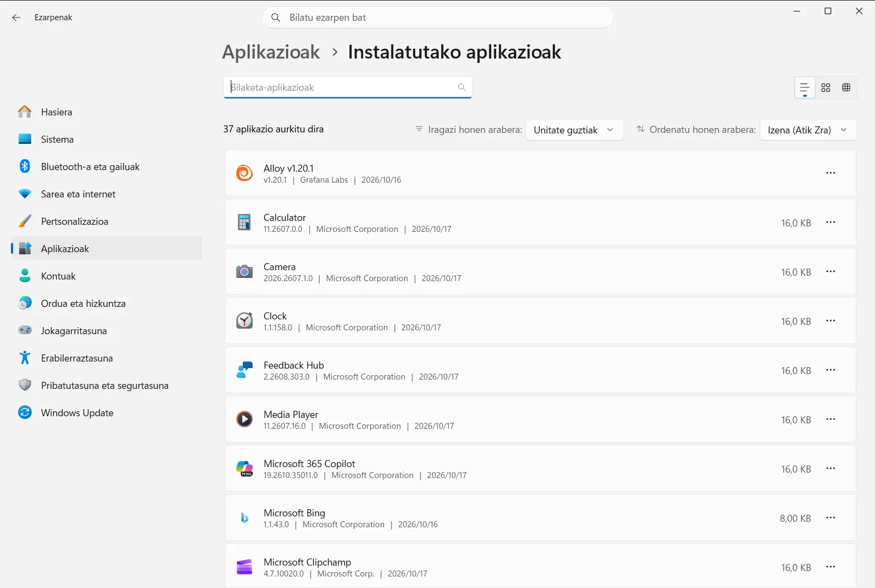Screen dimensions: 875x588
Task: Open Windows Update section
Action: tap(107, 412)
